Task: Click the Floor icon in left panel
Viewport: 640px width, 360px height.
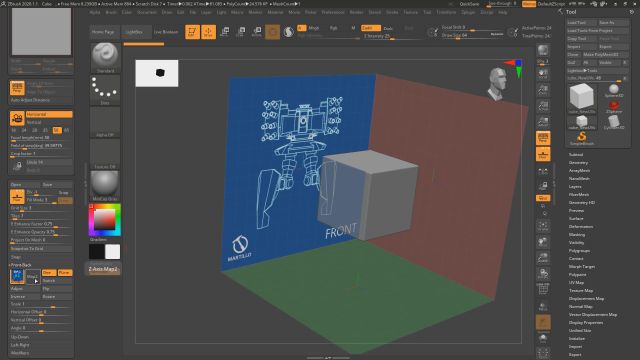Action: tap(17, 196)
